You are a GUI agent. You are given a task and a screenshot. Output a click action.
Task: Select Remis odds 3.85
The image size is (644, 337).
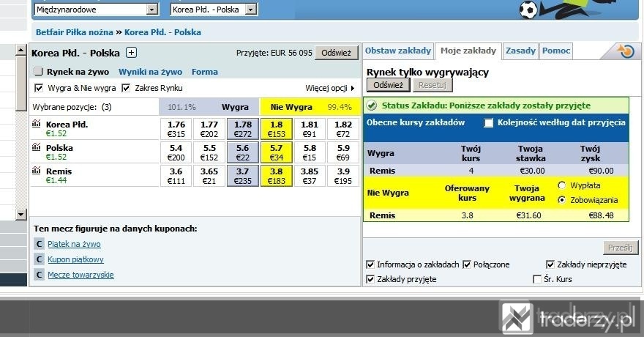coord(310,176)
